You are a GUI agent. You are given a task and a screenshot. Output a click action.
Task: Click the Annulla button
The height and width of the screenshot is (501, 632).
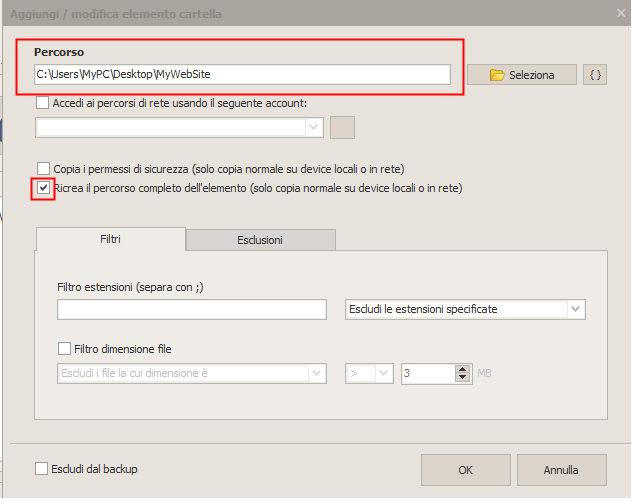(x=561, y=470)
